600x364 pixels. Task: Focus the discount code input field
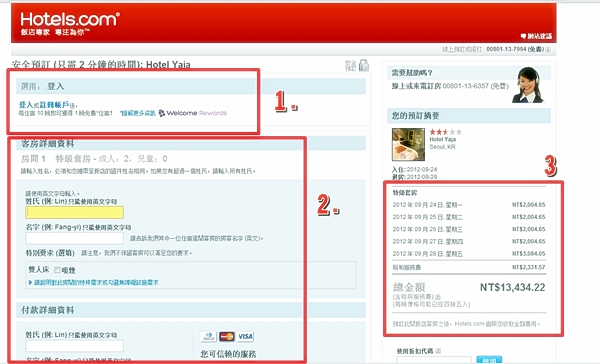434,360
